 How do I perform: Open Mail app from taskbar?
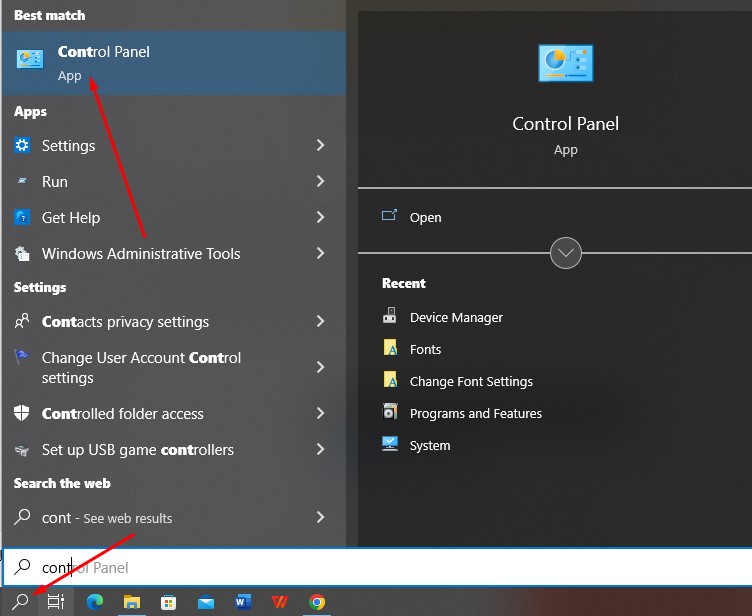[x=206, y=602]
